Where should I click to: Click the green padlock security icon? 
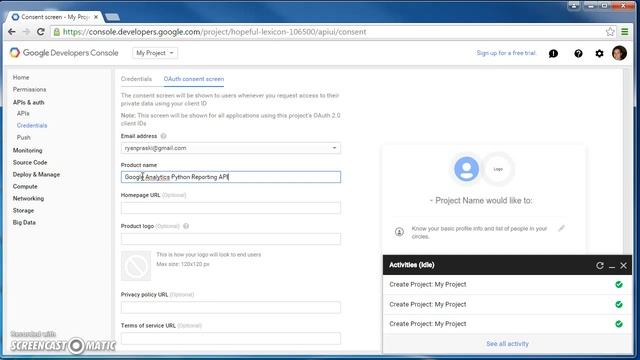[57, 32]
